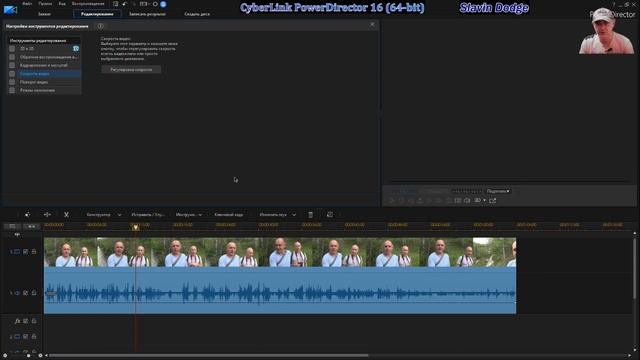The height and width of the screenshot is (360, 640).
Task: Click the Ключевой кадр button
Action: pos(229,214)
